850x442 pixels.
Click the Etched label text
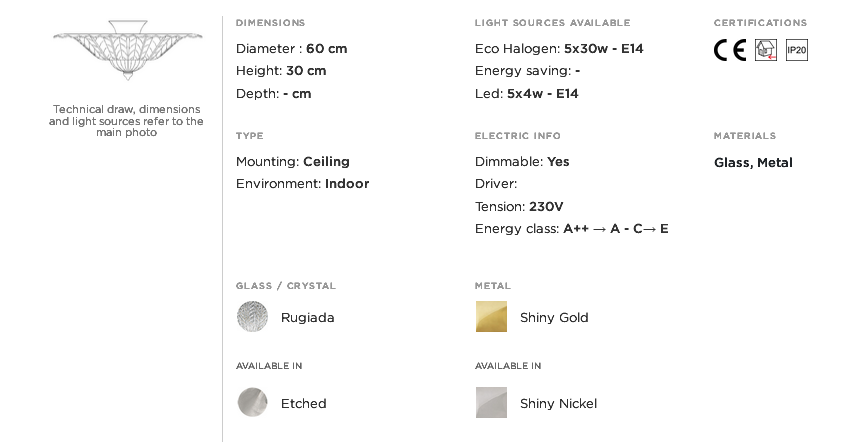coord(304,403)
